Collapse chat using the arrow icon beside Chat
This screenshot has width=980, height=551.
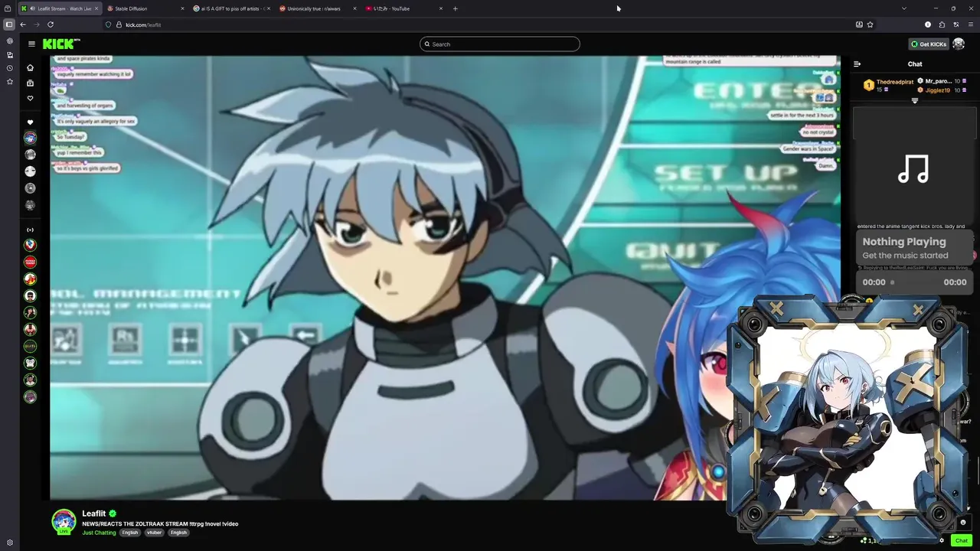pyautogui.click(x=857, y=64)
